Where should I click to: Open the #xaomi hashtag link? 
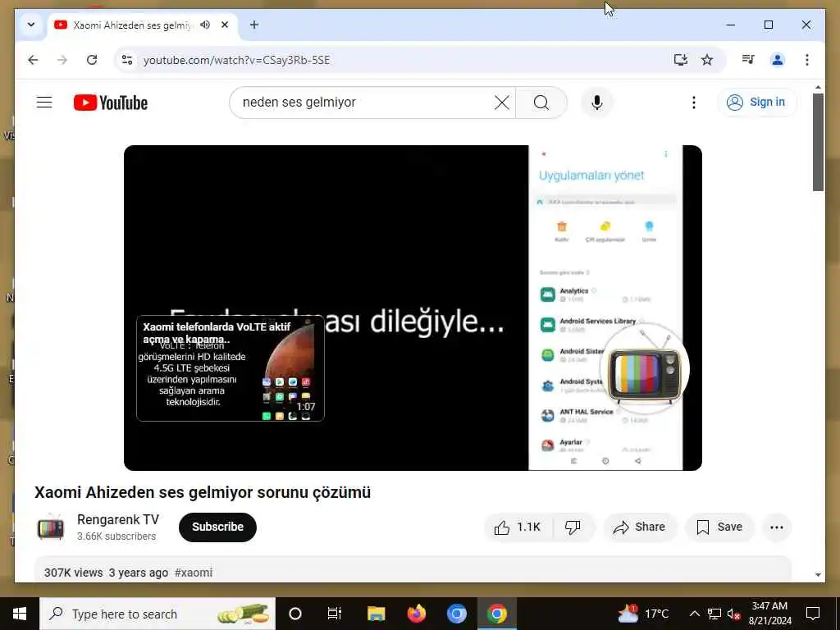tap(194, 573)
